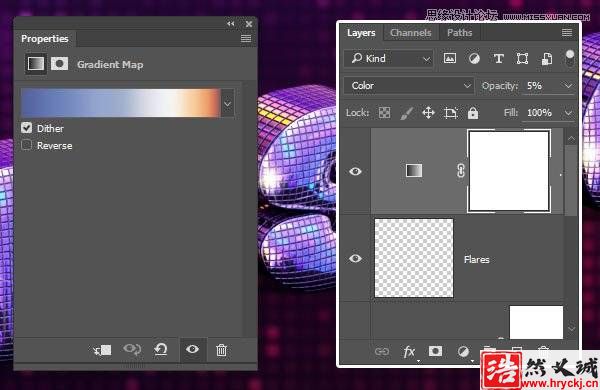600x390 pixels.
Task: Click the link layers icon
Action: tap(382, 351)
